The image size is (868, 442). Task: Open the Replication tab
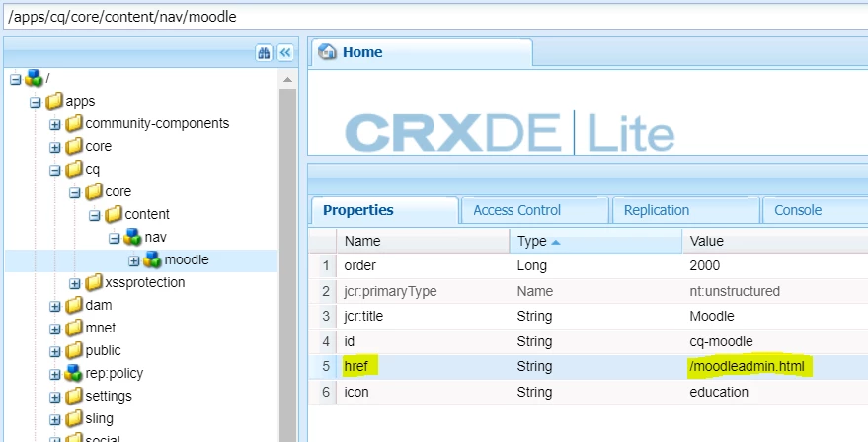click(x=684, y=210)
